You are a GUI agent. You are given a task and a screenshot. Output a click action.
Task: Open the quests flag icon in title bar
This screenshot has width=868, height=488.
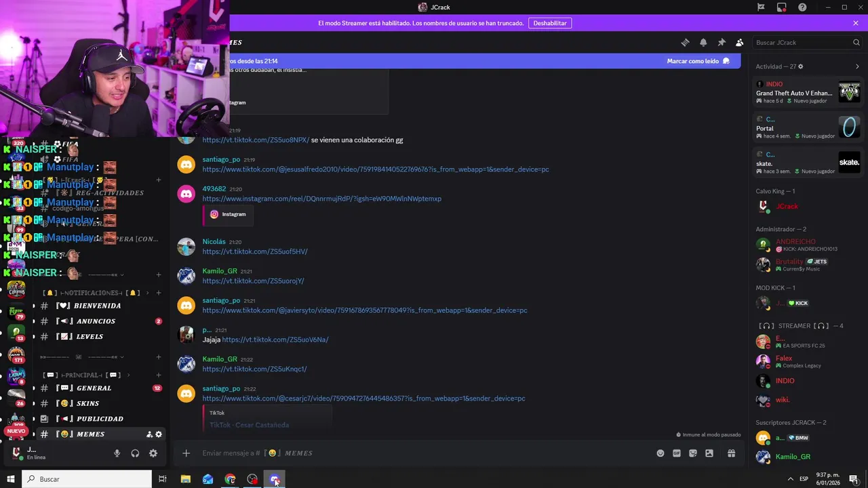tap(761, 7)
